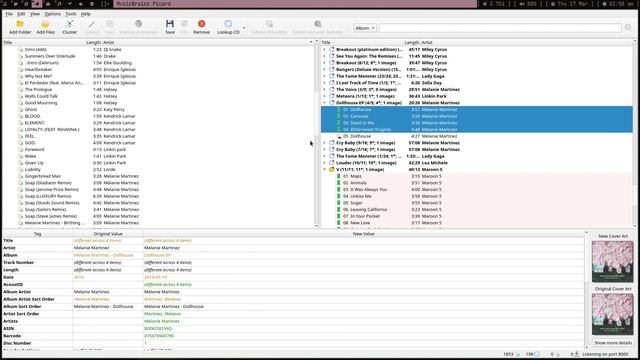
Task: Open the File menu
Action: (9, 14)
